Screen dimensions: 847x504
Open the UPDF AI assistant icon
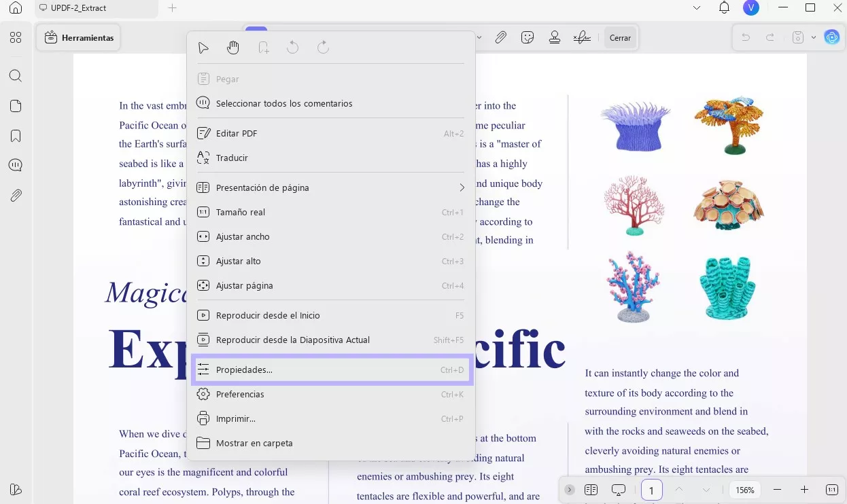pos(832,37)
